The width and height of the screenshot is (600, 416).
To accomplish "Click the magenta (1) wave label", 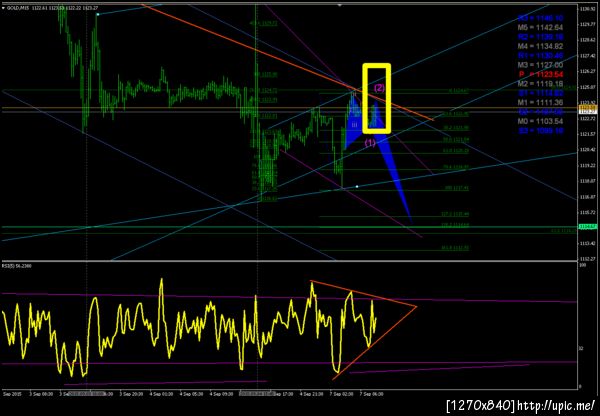I will coord(370,143).
